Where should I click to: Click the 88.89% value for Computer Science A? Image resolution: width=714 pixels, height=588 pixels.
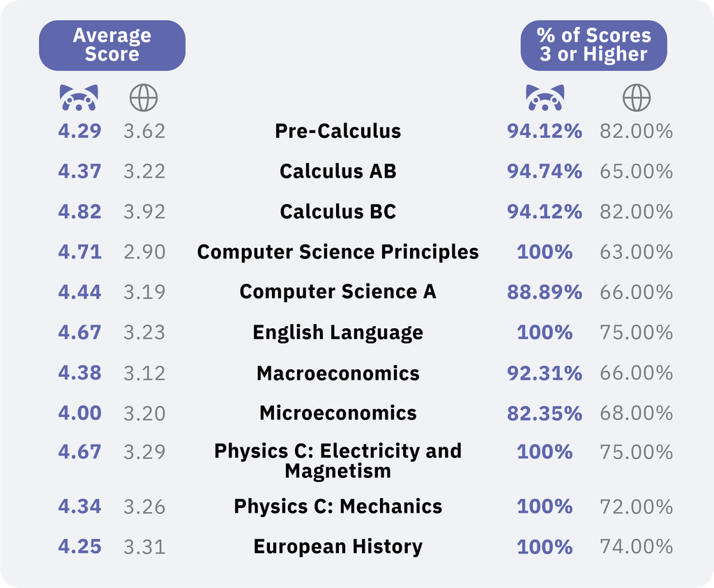coord(545,292)
